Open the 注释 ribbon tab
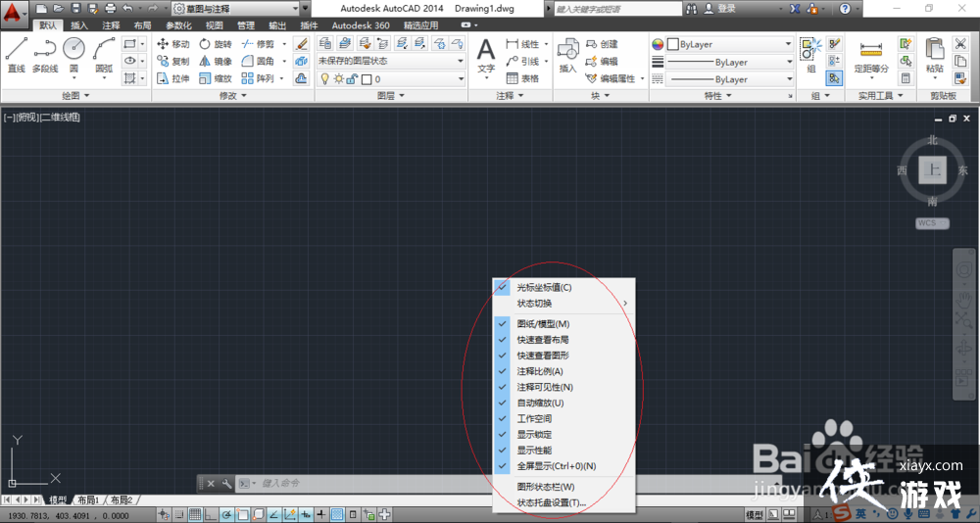This screenshot has width=980, height=523. pyautogui.click(x=112, y=25)
